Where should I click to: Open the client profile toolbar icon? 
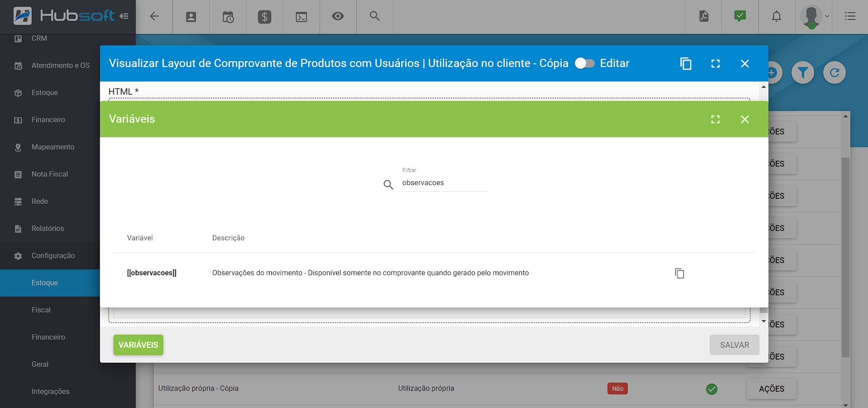click(x=191, y=17)
